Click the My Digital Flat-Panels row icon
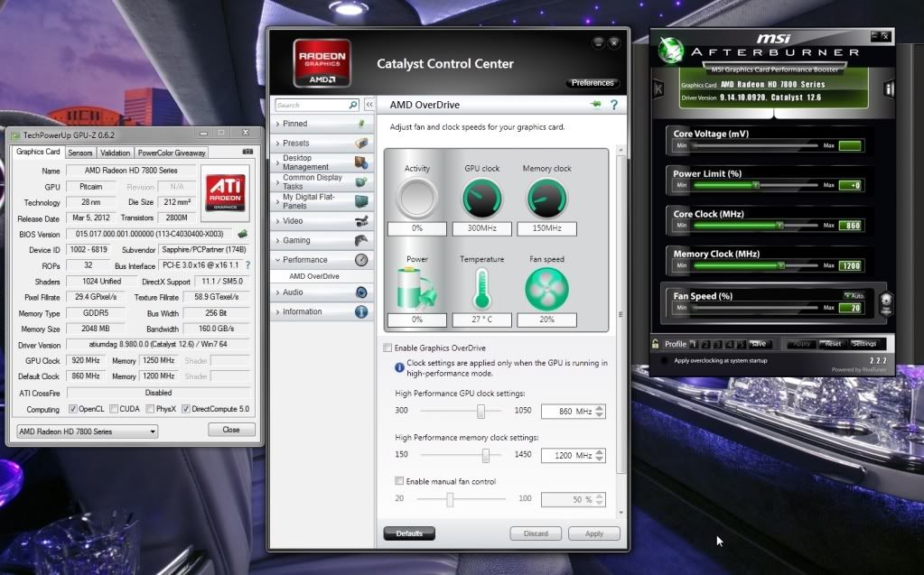The width and height of the screenshot is (924, 575). (362, 201)
